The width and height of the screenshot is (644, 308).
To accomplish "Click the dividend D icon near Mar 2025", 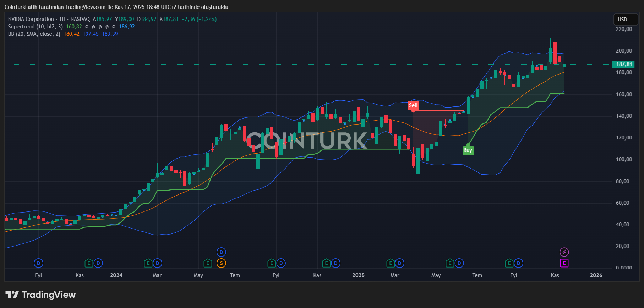I will [400, 263].
